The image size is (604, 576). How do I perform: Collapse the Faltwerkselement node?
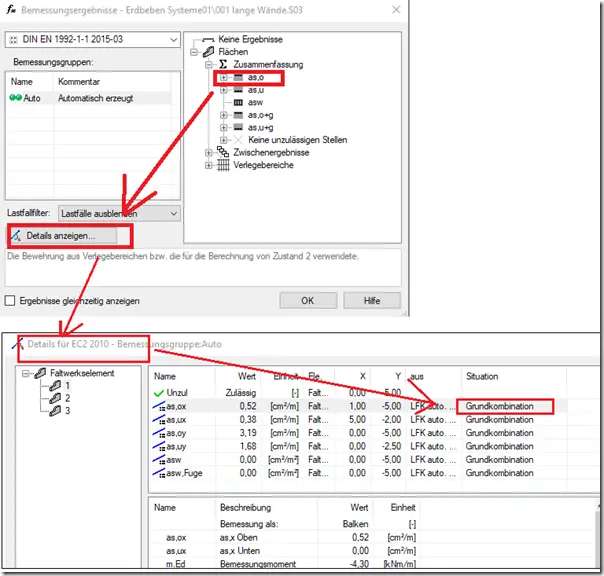(x=25, y=373)
